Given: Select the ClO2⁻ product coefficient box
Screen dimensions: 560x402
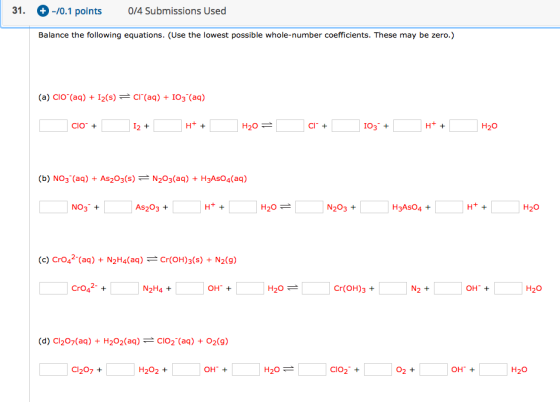Looking at the screenshot, I should click(312, 370).
